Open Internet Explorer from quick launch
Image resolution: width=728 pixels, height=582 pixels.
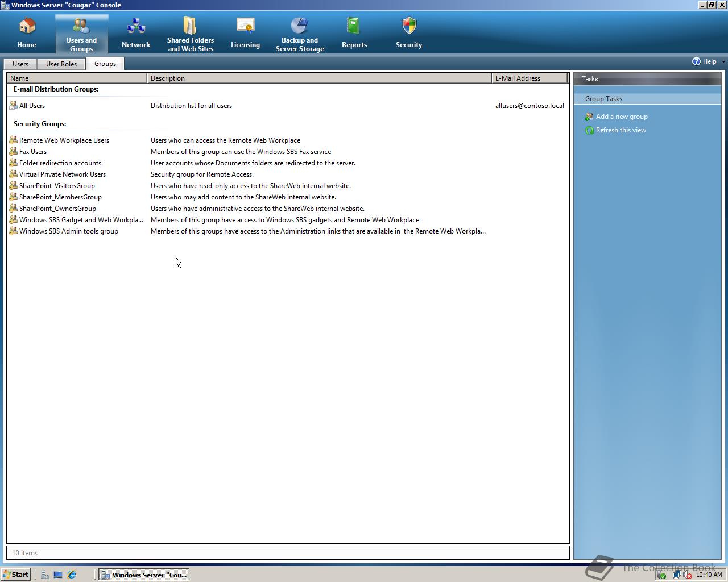[72, 575]
